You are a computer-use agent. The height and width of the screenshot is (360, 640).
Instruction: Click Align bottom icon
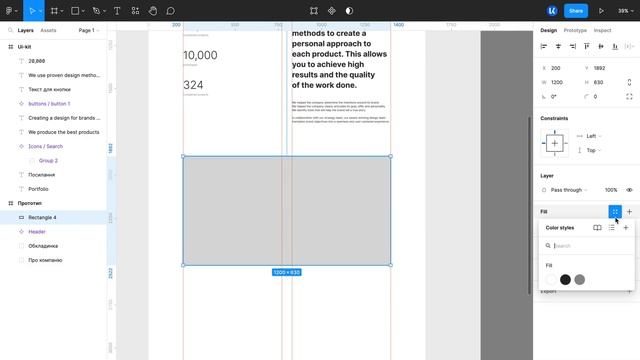pyautogui.click(x=615, y=47)
